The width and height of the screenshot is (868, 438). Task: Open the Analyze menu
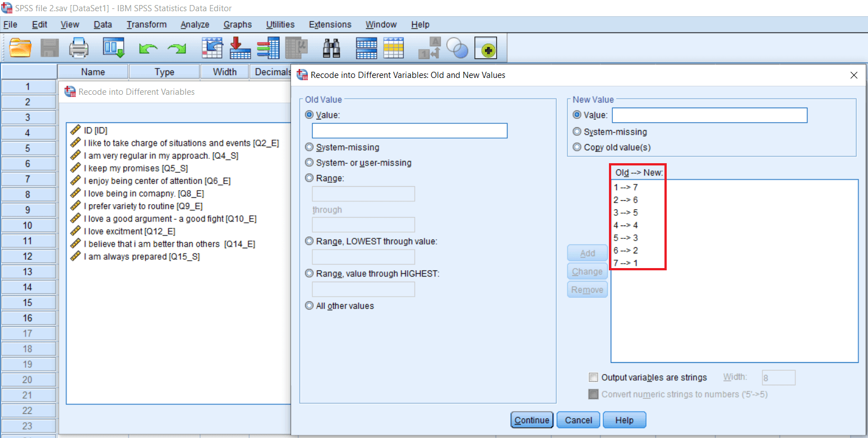coord(195,24)
